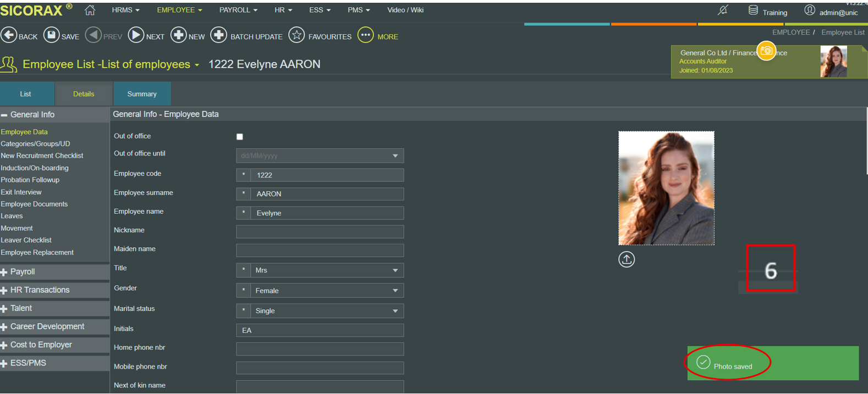Open the Gender dropdown
This screenshot has height=394, width=868.
[x=395, y=291]
